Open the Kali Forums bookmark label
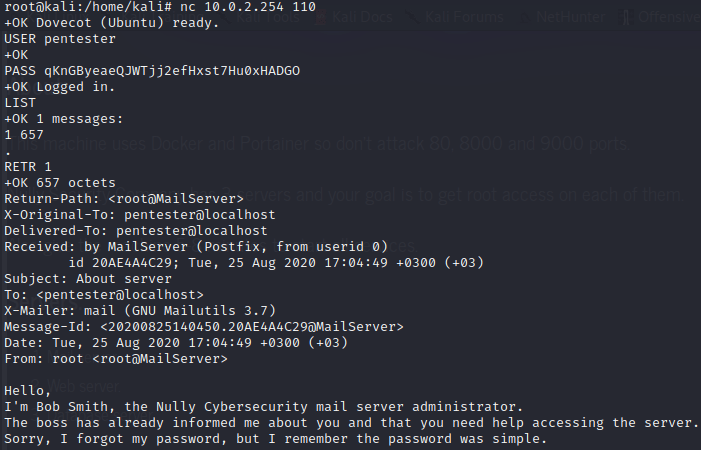Viewport: 701px width, 450px height. (464, 17)
